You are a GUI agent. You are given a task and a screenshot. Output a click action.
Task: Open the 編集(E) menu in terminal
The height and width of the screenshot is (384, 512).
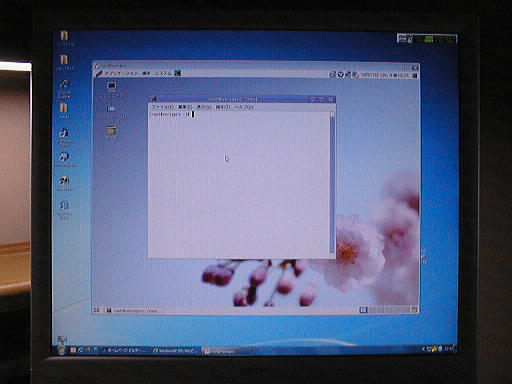[185, 107]
